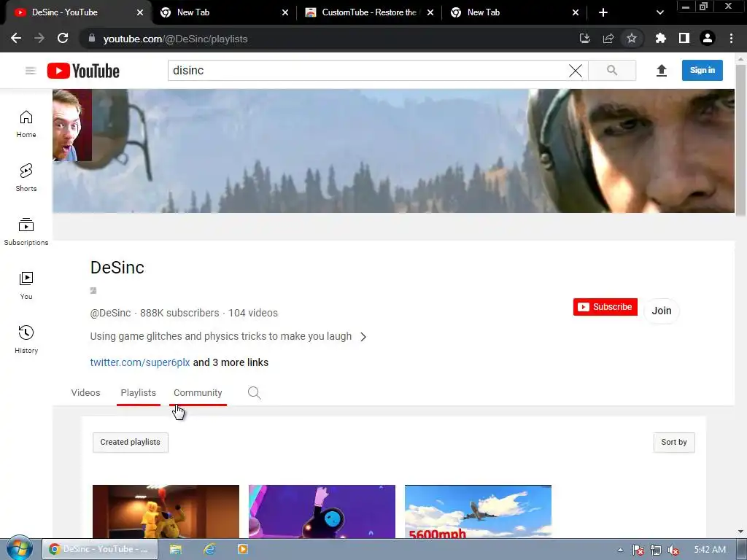Screen dimensions: 747x560
Task: Close the CustomTube browser tab
Action: [430, 12]
